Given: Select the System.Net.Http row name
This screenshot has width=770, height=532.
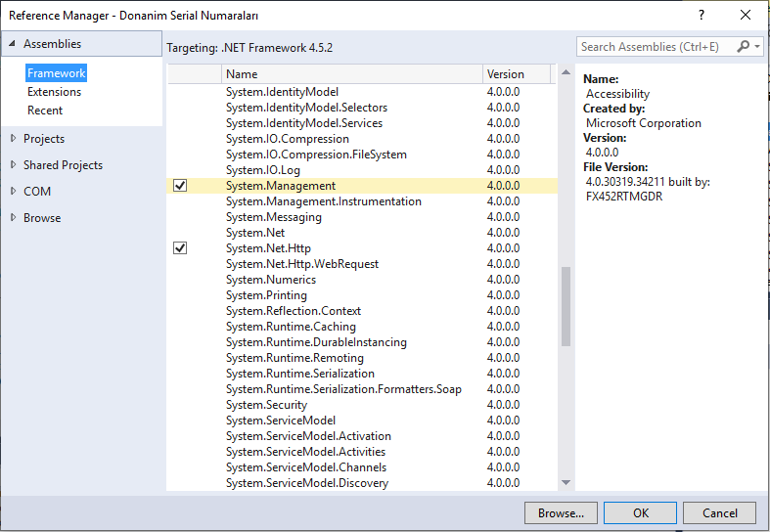Looking at the screenshot, I should click(x=268, y=248).
